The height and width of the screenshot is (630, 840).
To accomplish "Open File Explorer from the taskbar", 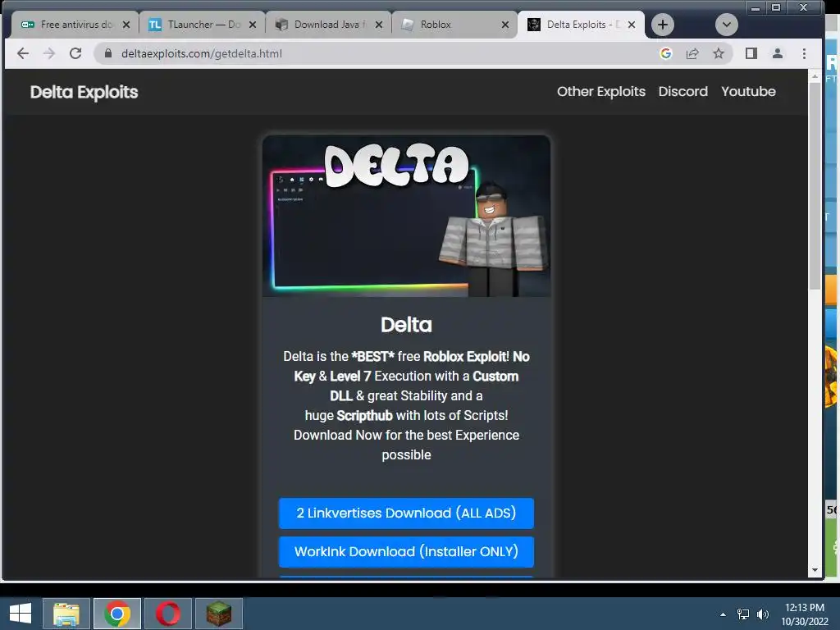I will 66,614.
